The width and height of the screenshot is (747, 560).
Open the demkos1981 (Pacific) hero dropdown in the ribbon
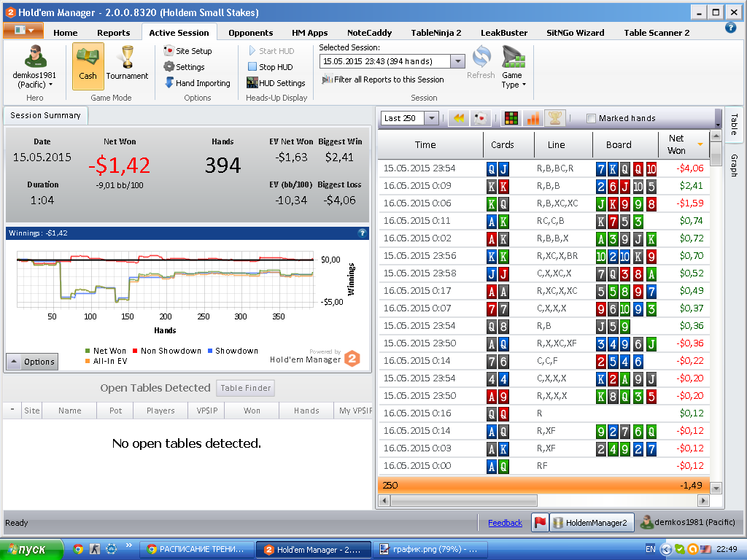[x=34, y=67]
